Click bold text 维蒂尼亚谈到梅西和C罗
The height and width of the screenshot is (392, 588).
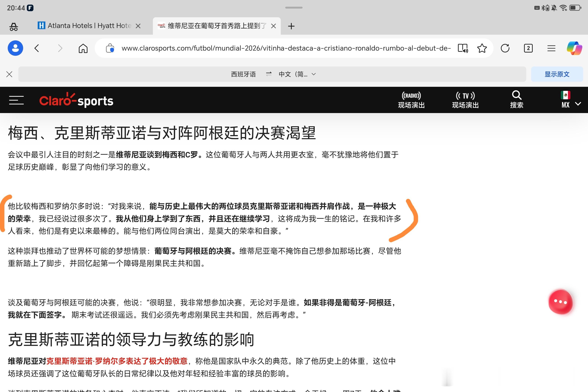tap(157, 155)
